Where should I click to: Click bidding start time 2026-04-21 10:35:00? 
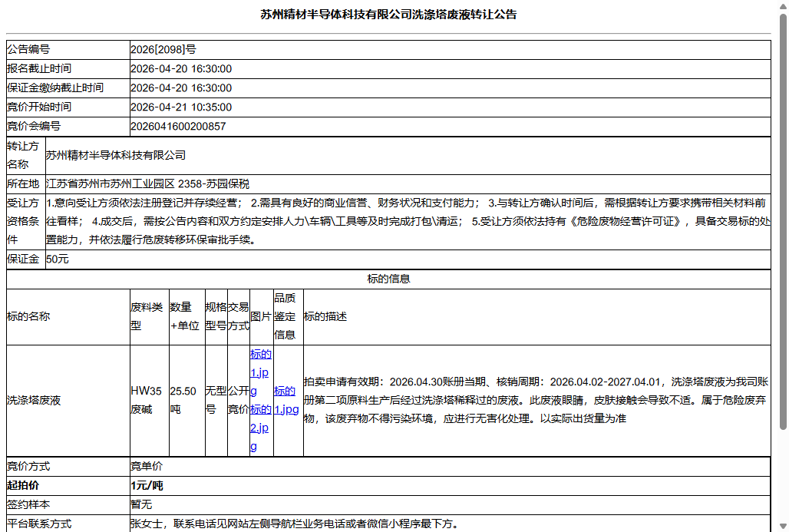click(x=181, y=107)
